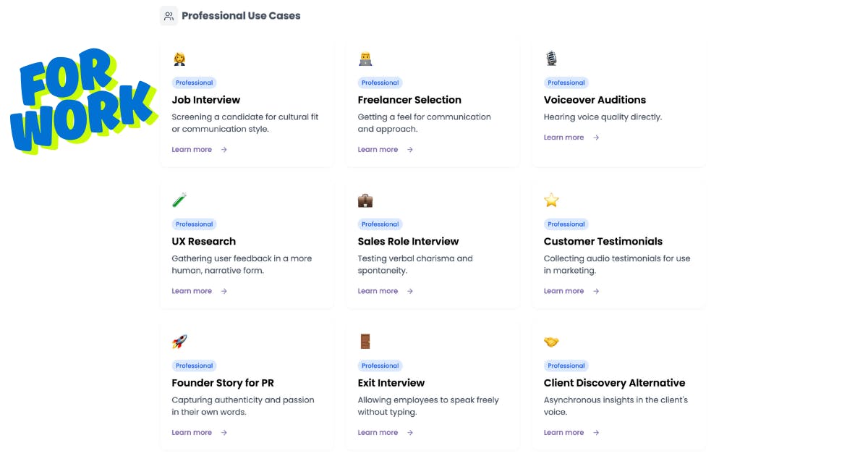Click text 'Getting a feel for communication'
868x456 pixels.
[424, 117]
